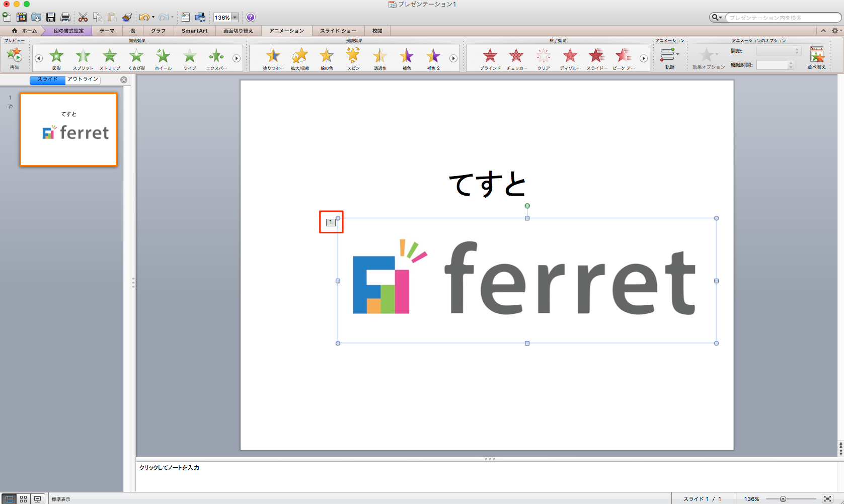The height and width of the screenshot is (504, 844).
Task: Apply the 線の色 emphasis effect
Action: coord(327,59)
